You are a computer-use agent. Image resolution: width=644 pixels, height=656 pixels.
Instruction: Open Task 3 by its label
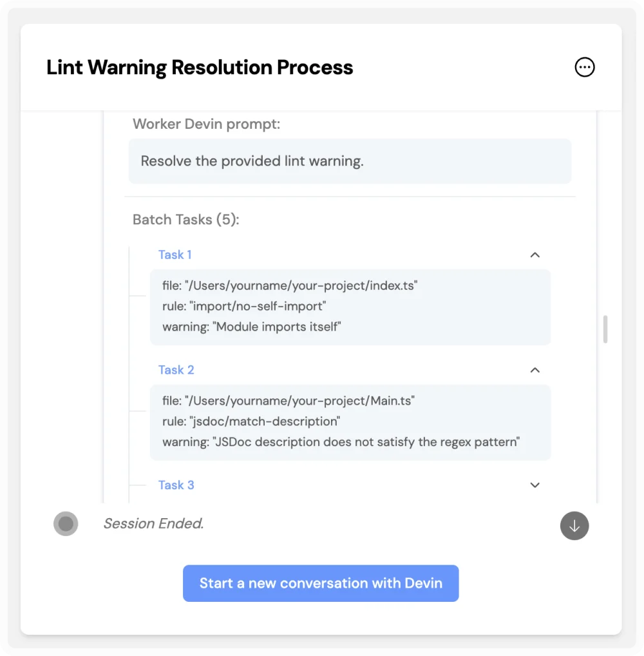pyautogui.click(x=176, y=485)
